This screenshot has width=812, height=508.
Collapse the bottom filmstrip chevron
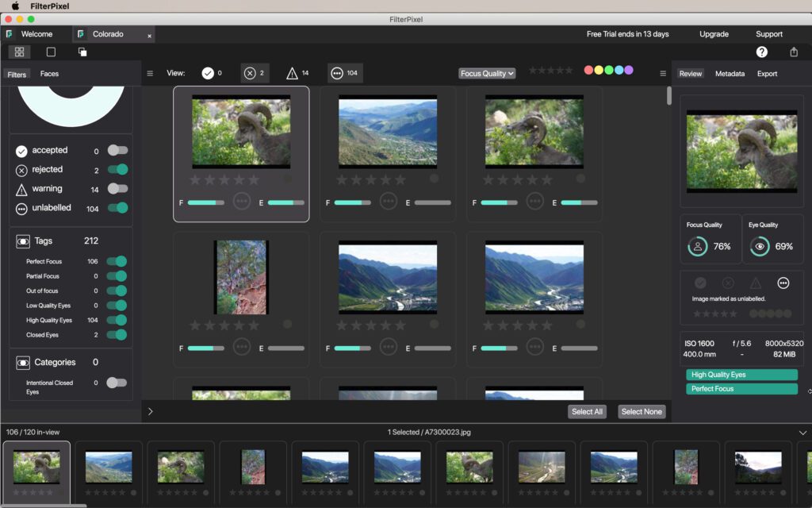point(802,433)
